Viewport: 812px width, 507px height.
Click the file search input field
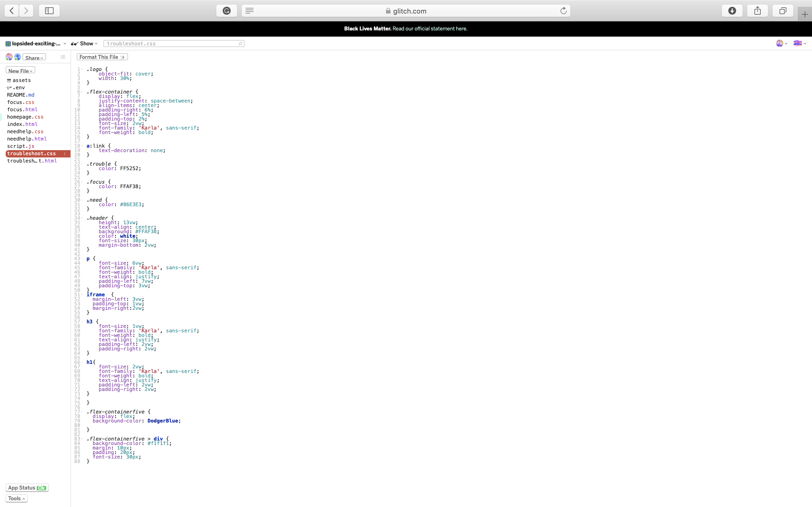[173, 44]
